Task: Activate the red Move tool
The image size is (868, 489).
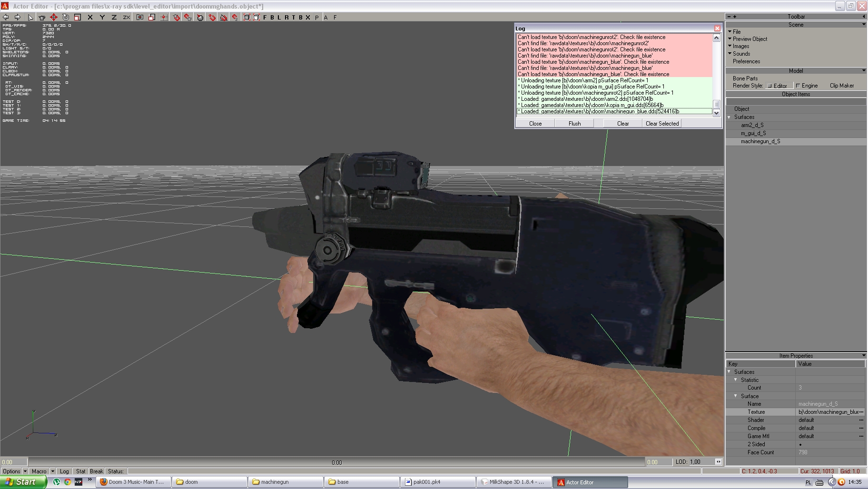Action: [x=54, y=17]
